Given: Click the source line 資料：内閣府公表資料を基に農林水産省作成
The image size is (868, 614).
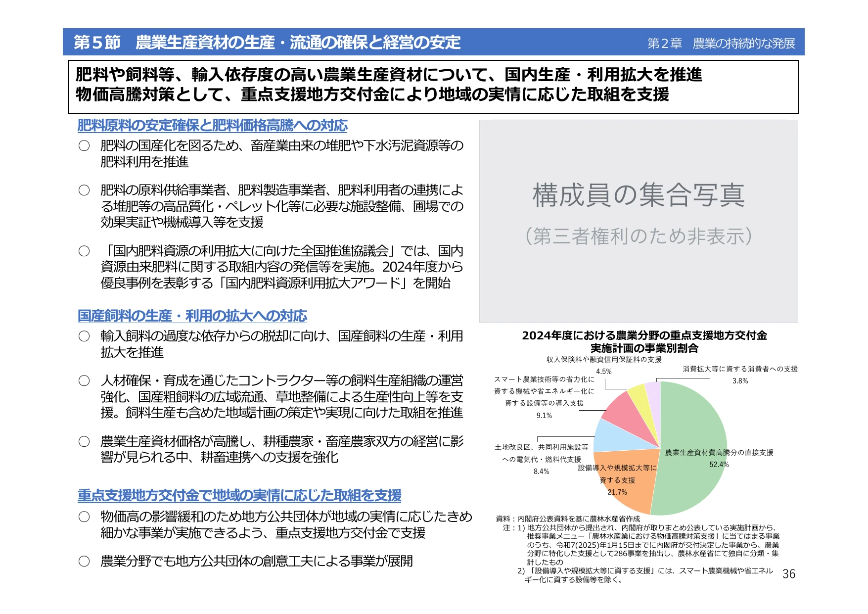Looking at the screenshot, I should [568, 519].
